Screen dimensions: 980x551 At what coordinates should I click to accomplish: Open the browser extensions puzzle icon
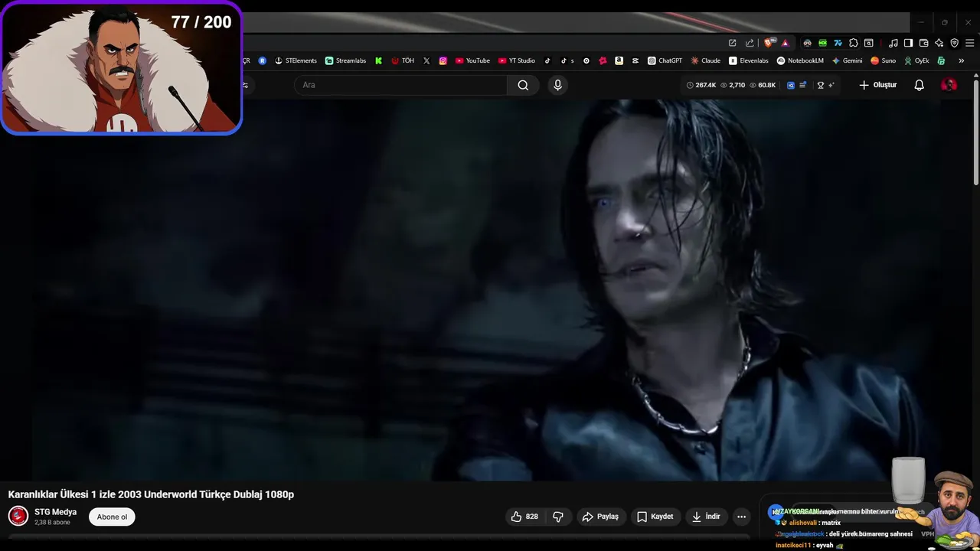[853, 43]
